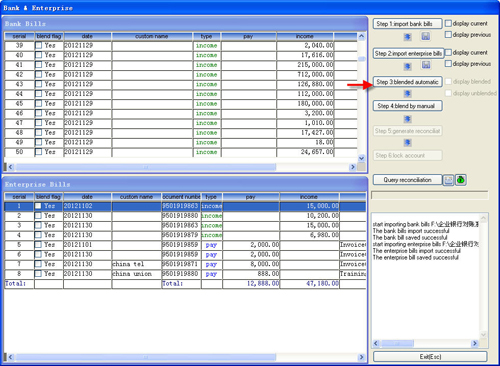Enable display previous next to Step 1 save icon
The image size is (500, 366).
(x=448, y=34)
